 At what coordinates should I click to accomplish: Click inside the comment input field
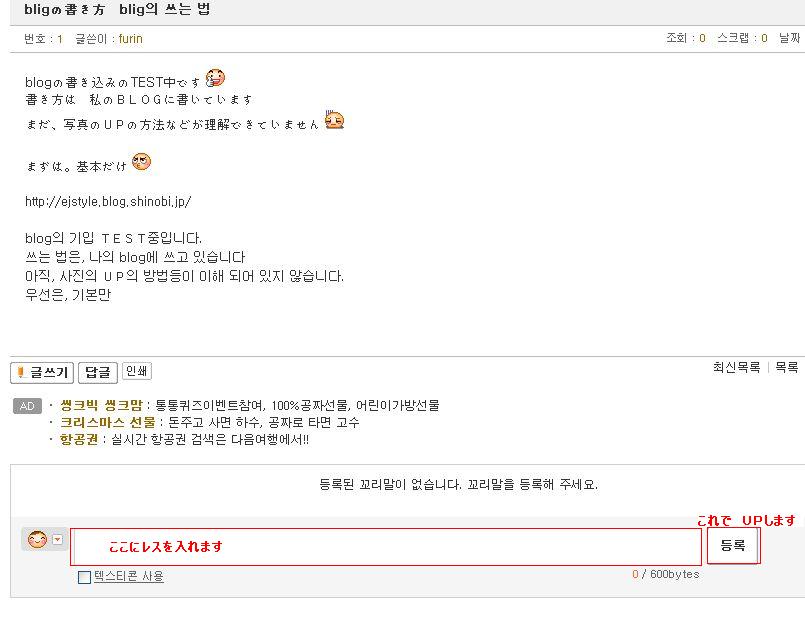pos(386,547)
